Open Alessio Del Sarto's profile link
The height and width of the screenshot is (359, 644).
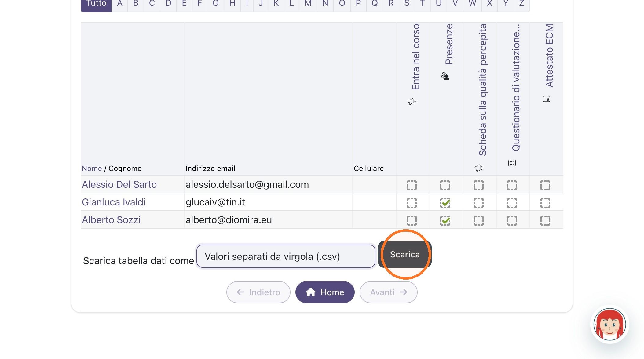tap(119, 184)
